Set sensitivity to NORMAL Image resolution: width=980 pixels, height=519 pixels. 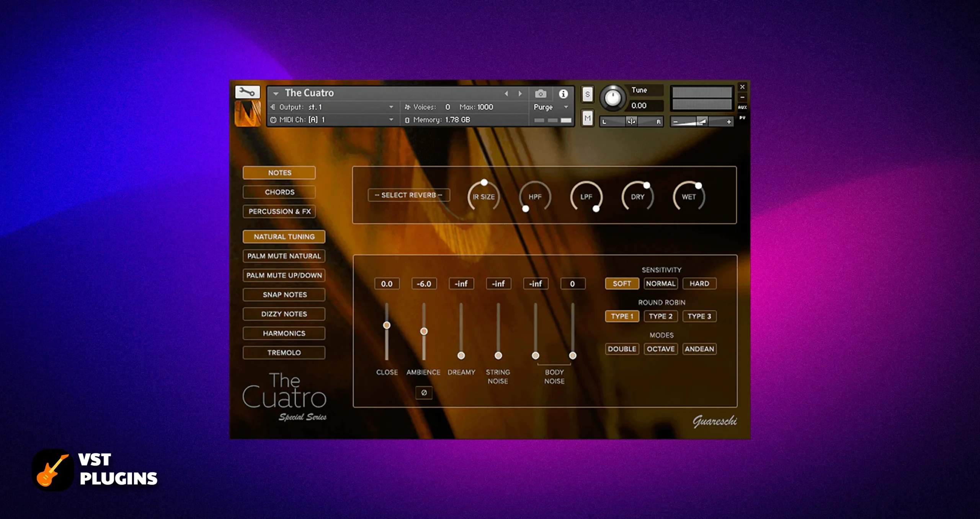661,284
